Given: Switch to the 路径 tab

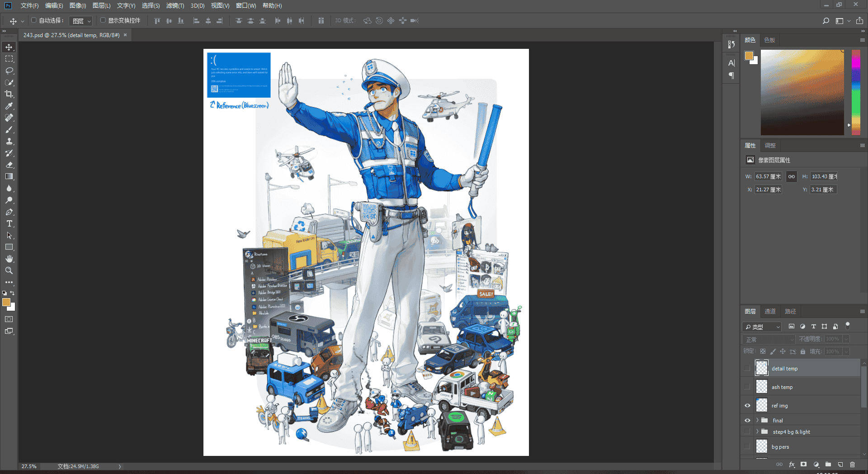Looking at the screenshot, I should (x=790, y=312).
